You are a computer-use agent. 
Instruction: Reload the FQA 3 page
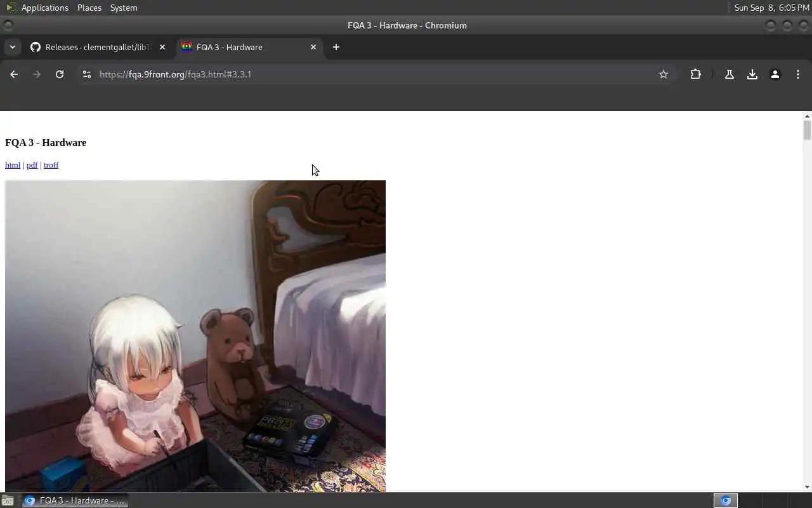pyautogui.click(x=60, y=74)
